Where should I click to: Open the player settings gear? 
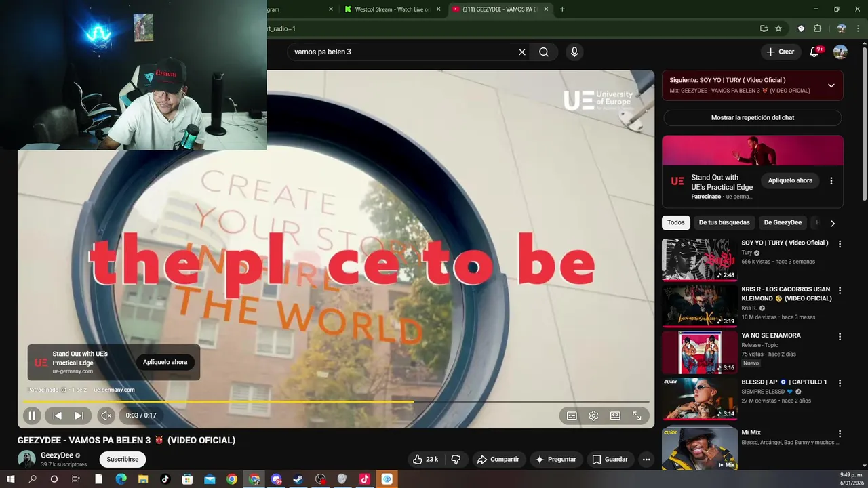pos(593,415)
